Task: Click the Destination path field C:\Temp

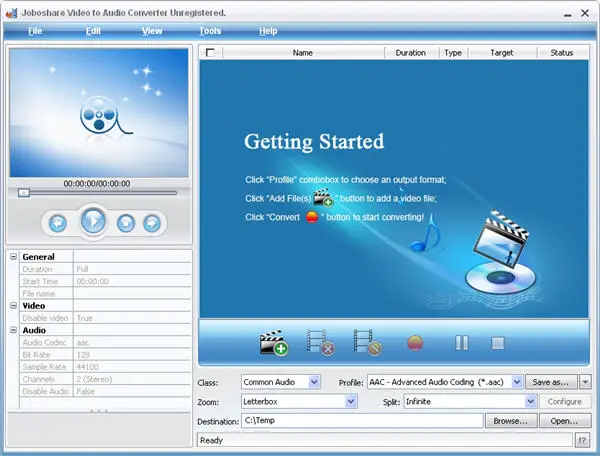Action: (362, 420)
